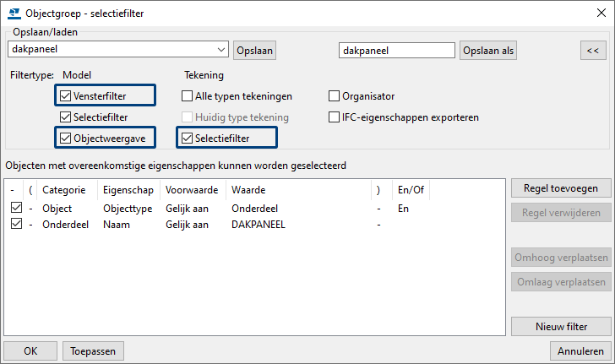Enable IFC-eigenschappen exporteren checkbox
Image resolution: width=615 pixels, height=364 pixels.
click(334, 117)
